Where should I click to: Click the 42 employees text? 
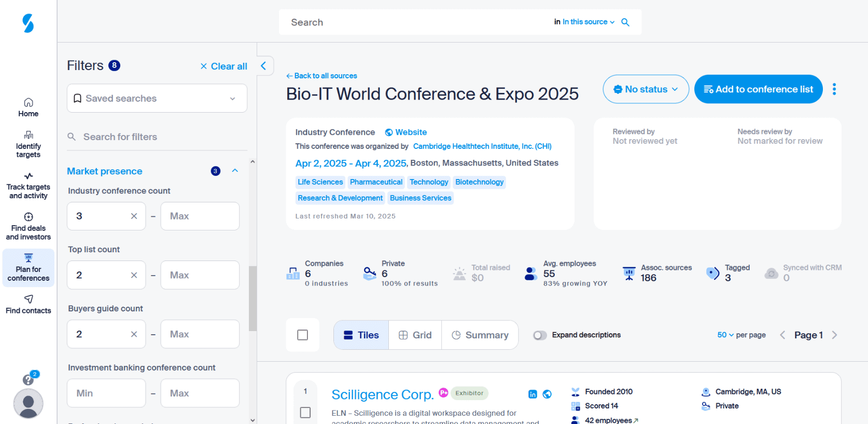coord(608,420)
